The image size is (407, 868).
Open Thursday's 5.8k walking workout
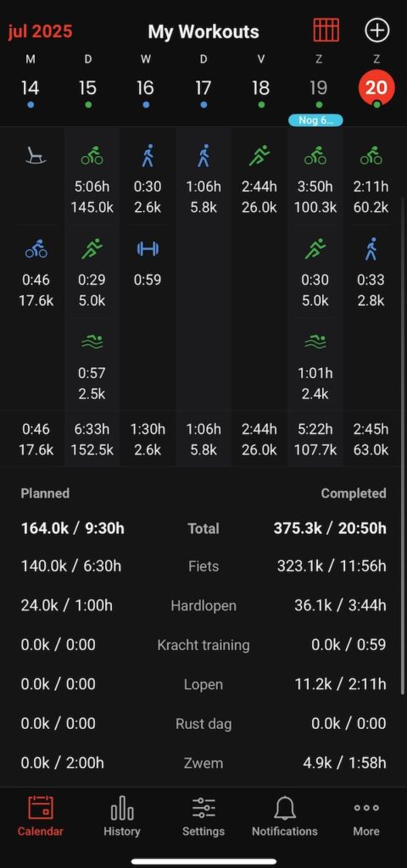pyautogui.click(x=203, y=179)
